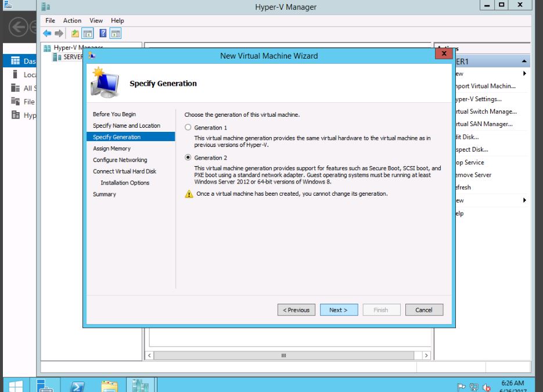Select the Specify Generation wizard step

point(131,137)
